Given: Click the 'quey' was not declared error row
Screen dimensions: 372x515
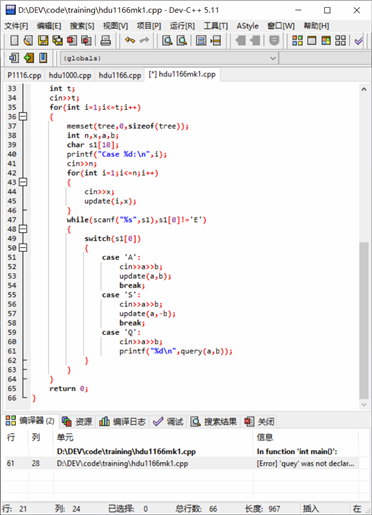Looking at the screenshot, I should [182, 463].
